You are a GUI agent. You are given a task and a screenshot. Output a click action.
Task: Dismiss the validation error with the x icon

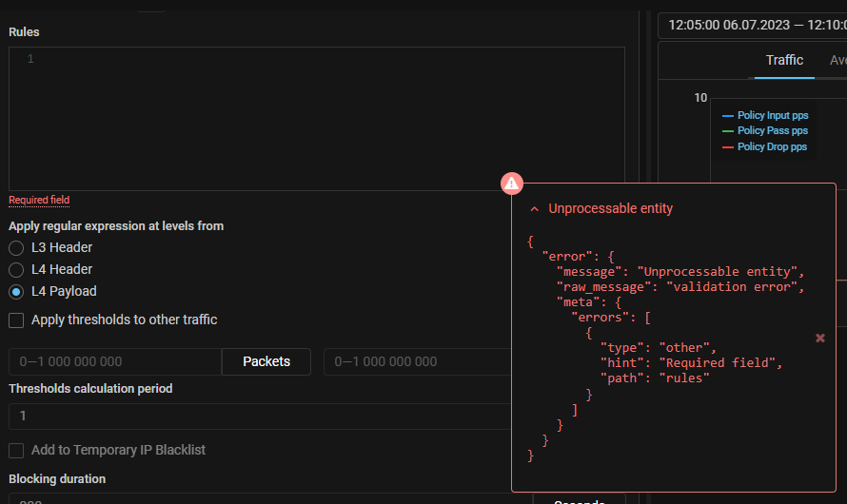pyautogui.click(x=820, y=338)
